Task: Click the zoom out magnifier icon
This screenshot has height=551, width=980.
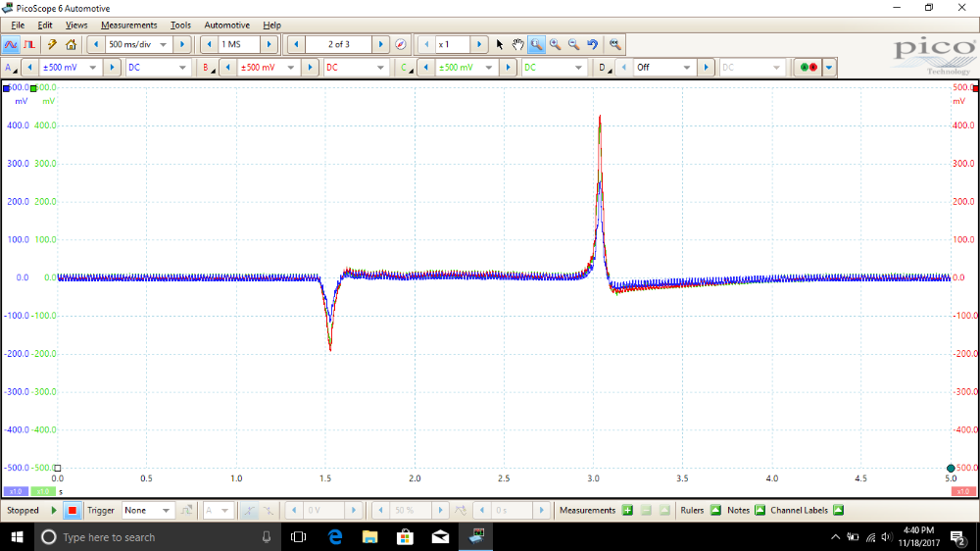Action: [573, 44]
